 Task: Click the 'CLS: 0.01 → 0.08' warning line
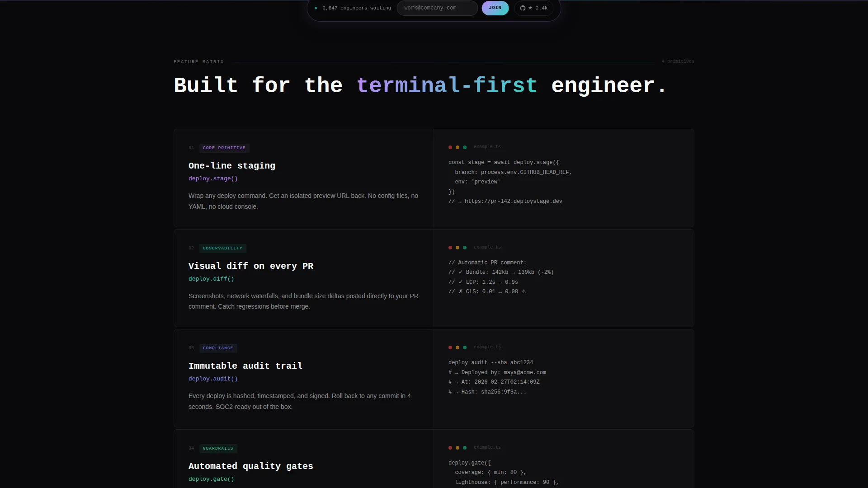click(487, 292)
